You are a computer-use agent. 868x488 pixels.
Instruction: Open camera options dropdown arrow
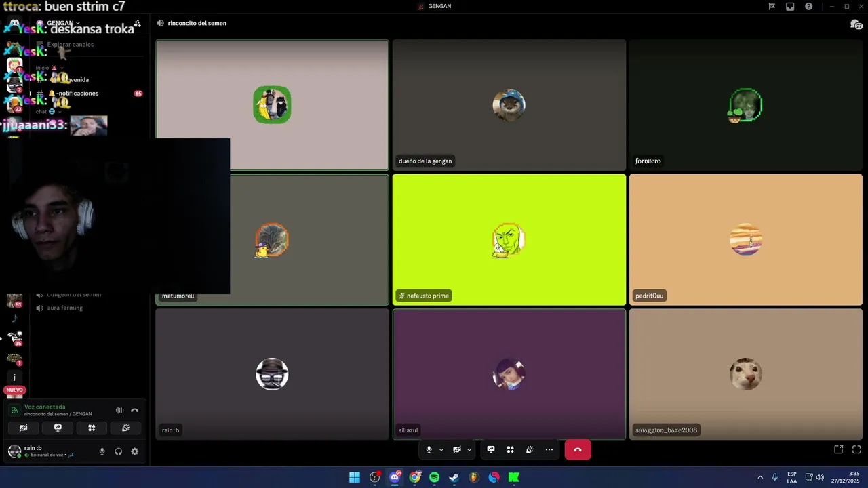469,449
